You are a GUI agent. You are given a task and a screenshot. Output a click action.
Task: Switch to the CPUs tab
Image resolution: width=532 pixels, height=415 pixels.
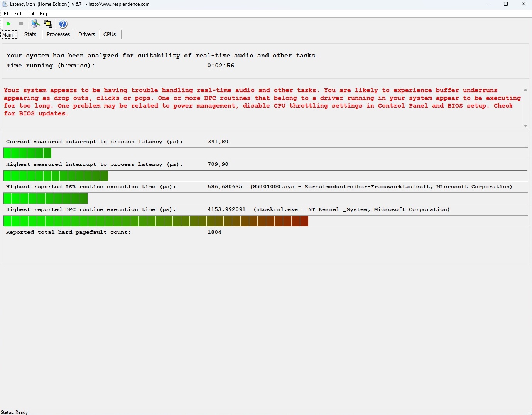click(110, 34)
